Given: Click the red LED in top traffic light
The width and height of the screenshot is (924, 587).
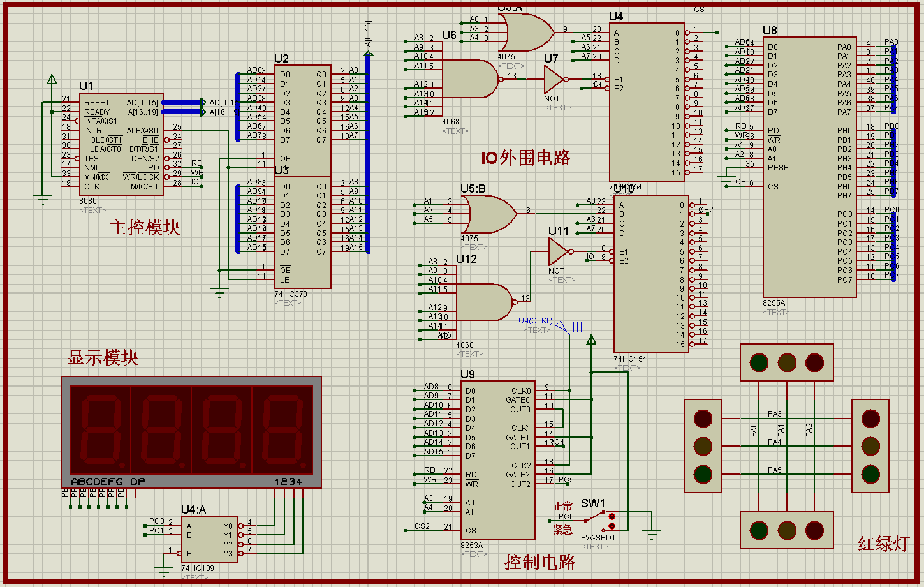Looking at the screenshot, I should click(814, 362).
